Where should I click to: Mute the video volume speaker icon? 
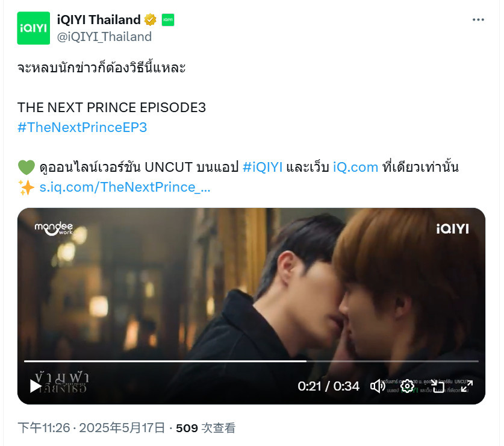point(378,386)
